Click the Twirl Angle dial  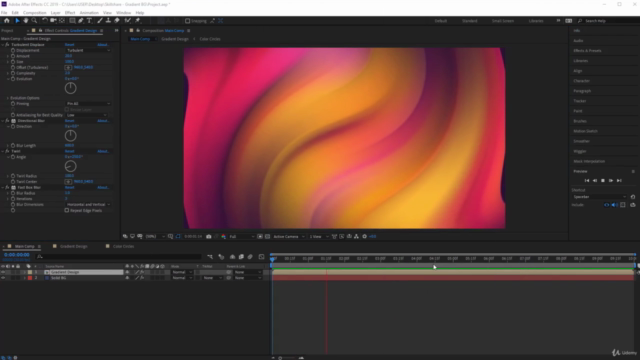click(x=70, y=166)
